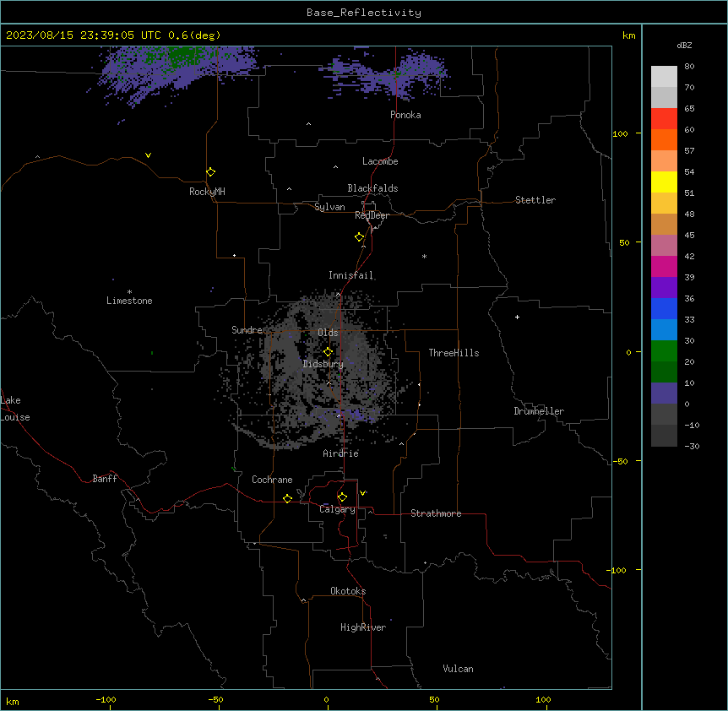Click the RockyMH label
The height and width of the screenshot is (711, 728).
[x=207, y=192]
